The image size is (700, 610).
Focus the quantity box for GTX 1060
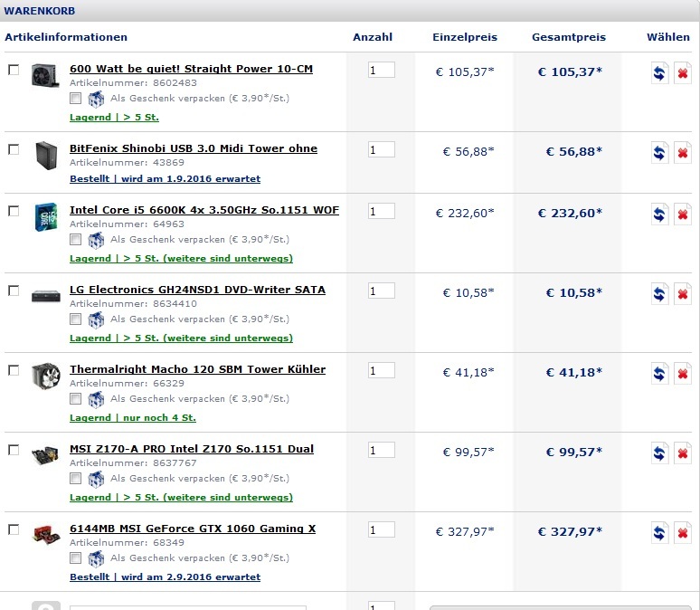coord(381,529)
